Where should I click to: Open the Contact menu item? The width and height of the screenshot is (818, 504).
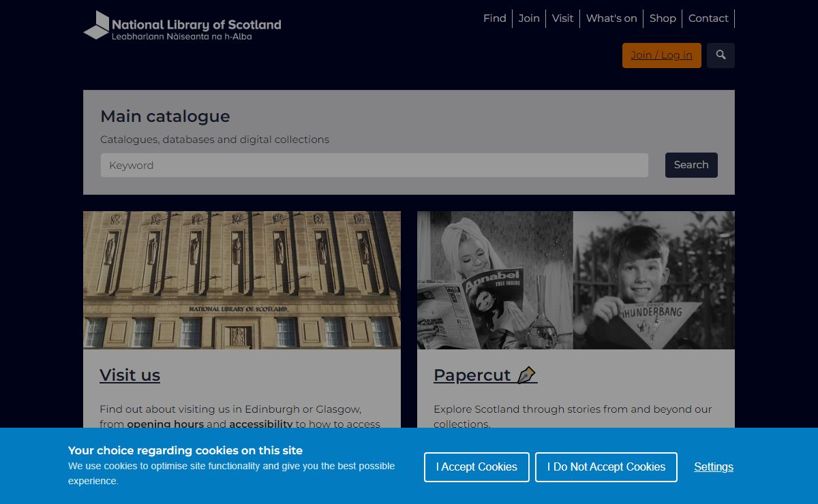click(708, 18)
